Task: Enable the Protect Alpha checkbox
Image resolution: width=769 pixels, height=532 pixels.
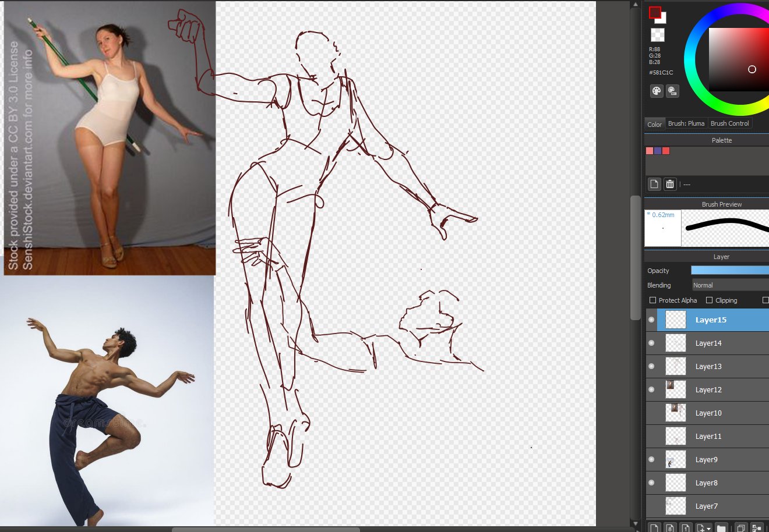Action: pyautogui.click(x=652, y=300)
